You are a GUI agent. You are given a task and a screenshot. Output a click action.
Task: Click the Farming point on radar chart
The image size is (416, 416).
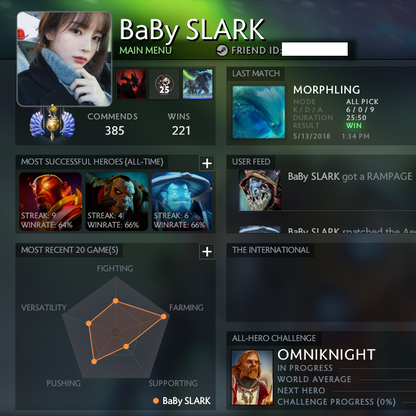[x=164, y=316]
